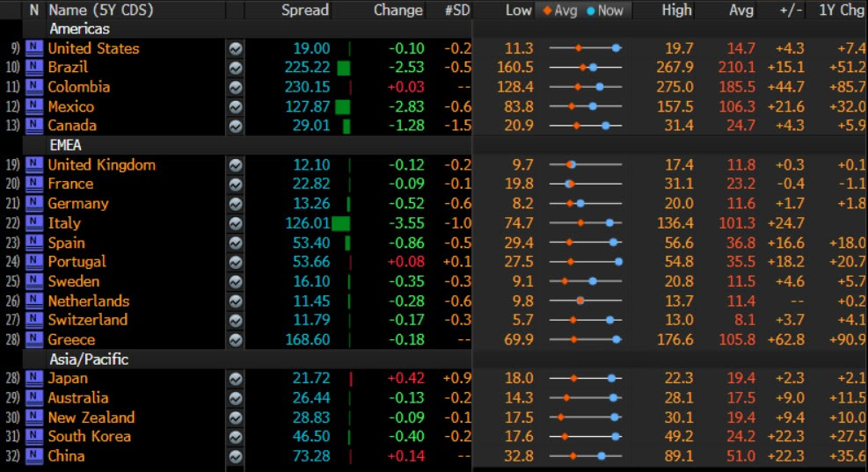Open the chart icon for Brazil
The image size is (868, 472).
[x=236, y=68]
